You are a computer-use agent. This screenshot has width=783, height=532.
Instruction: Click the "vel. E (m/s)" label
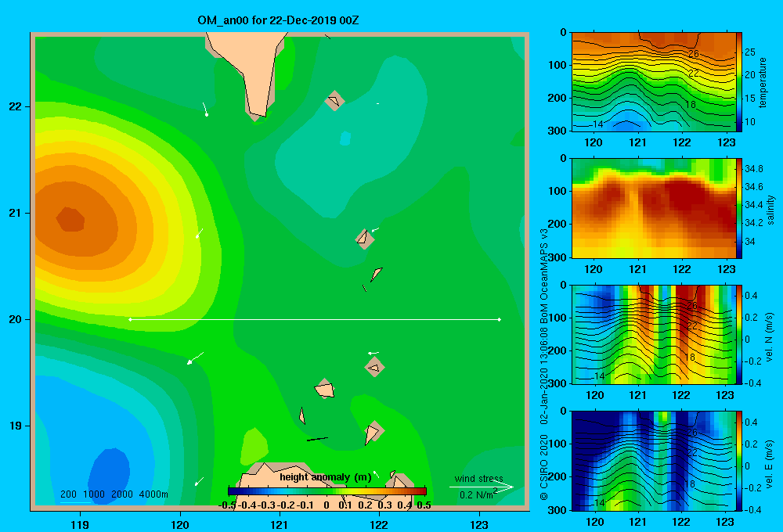[x=770, y=464]
